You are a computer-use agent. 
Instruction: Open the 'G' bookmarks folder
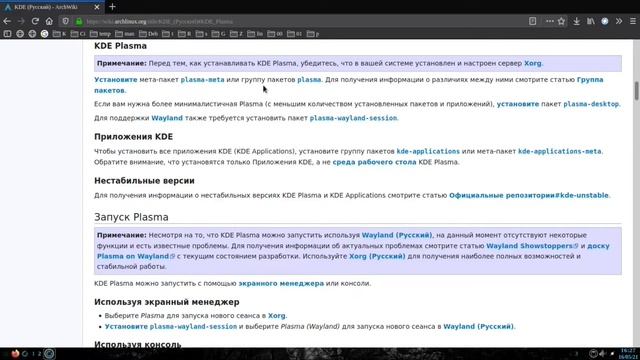(219, 34)
